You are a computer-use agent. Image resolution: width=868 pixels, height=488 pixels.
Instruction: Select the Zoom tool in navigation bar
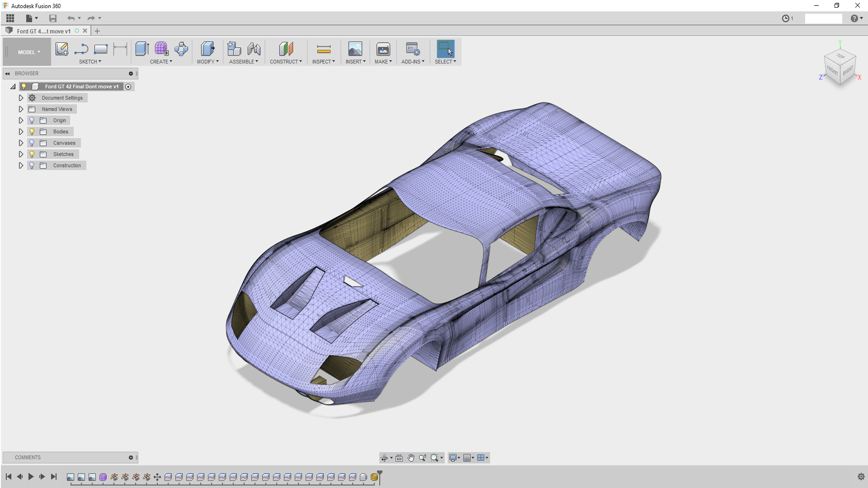tap(423, 458)
